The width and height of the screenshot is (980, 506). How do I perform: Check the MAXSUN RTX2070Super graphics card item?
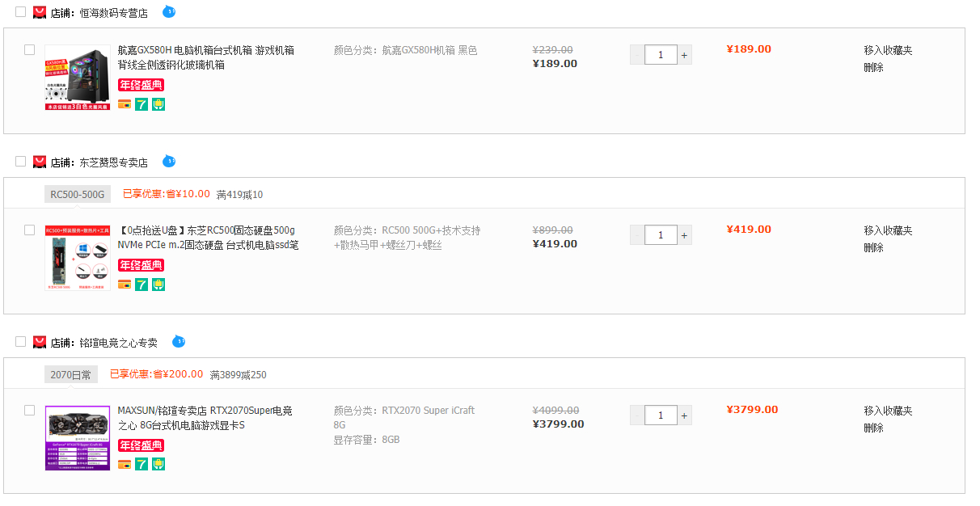(30, 410)
